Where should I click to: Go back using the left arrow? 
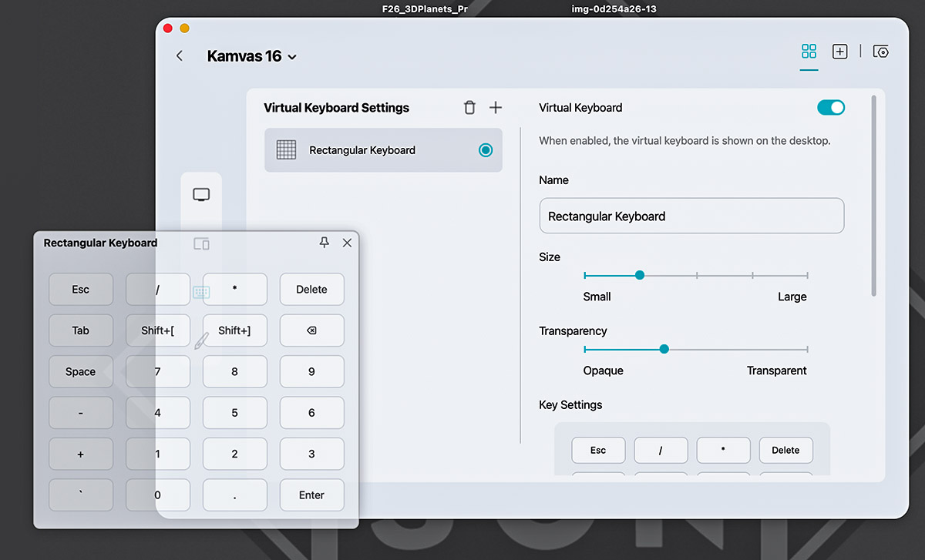coord(180,56)
